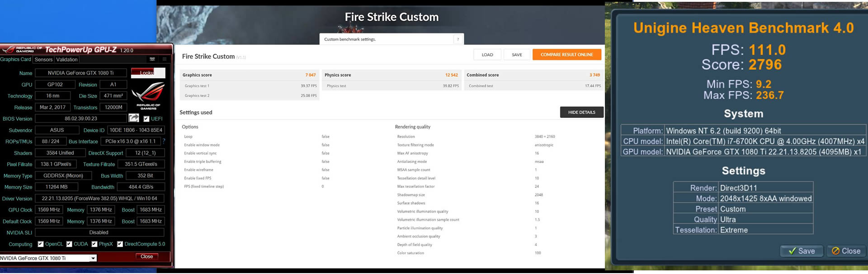This screenshot has width=868, height=274.
Task: Click BIOS save/share arrow icon
Action: coord(134,118)
